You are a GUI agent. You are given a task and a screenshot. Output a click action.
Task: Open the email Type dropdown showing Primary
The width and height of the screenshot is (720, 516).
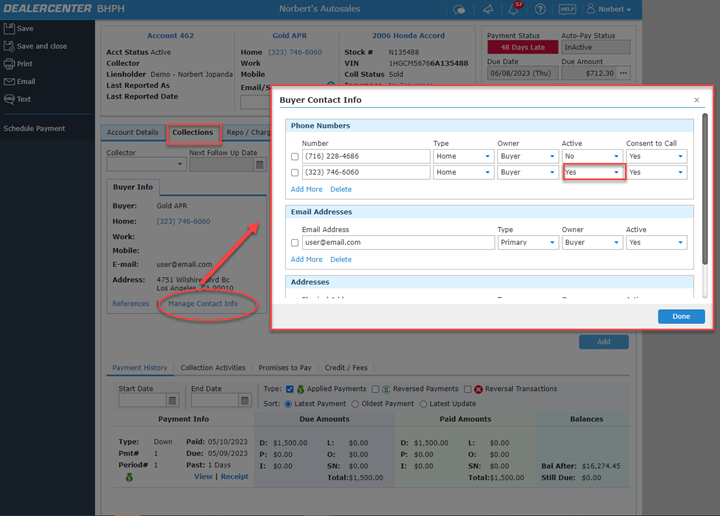point(528,242)
